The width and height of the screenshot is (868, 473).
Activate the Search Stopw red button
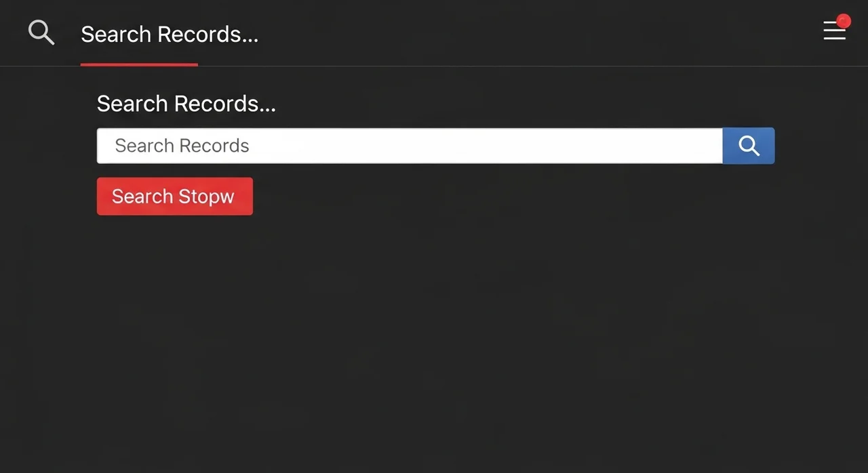click(175, 197)
